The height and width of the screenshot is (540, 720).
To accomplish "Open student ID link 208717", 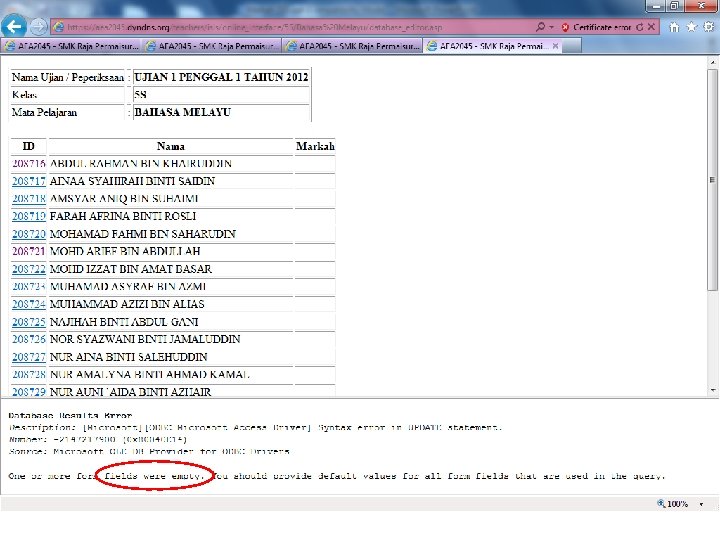I will (x=29, y=181).
